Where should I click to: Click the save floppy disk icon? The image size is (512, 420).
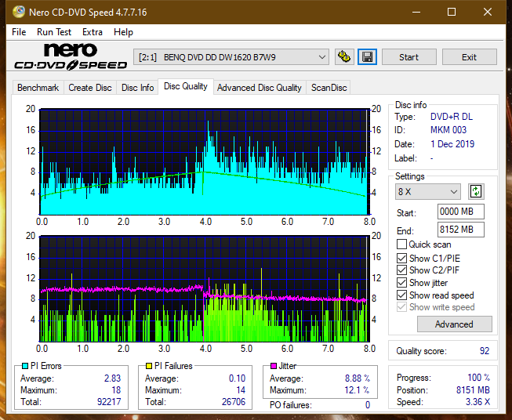pos(368,57)
